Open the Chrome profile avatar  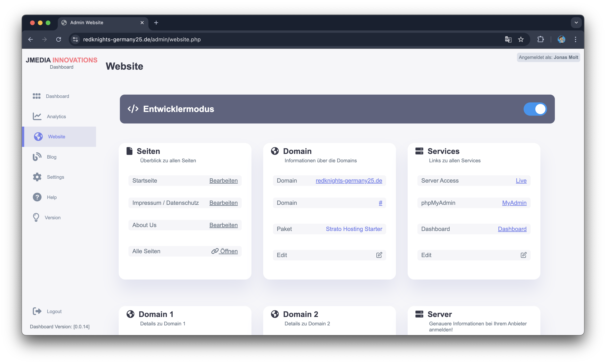561,39
